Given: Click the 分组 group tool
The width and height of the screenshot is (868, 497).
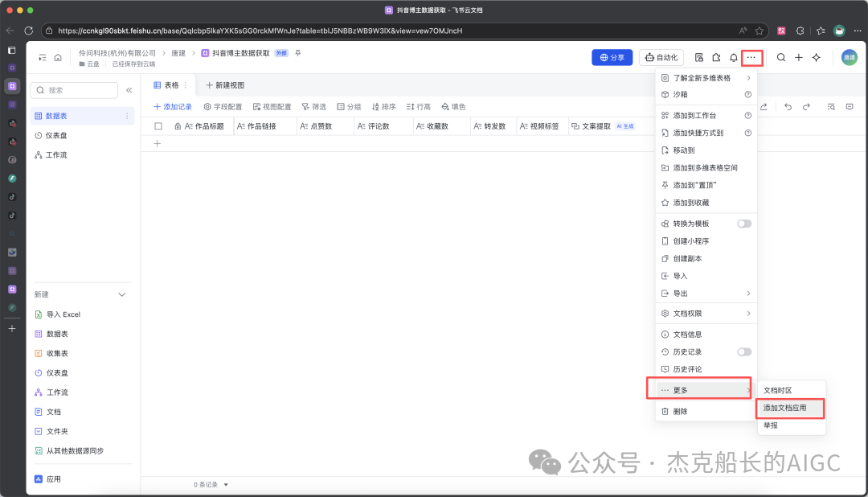Looking at the screenshot, I should point(349,107).
